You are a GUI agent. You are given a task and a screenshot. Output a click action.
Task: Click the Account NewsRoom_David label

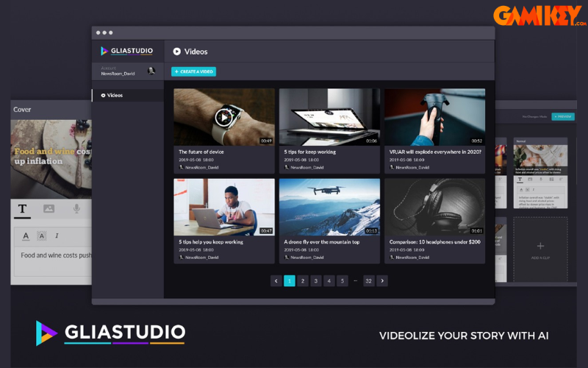click(118, 71)
